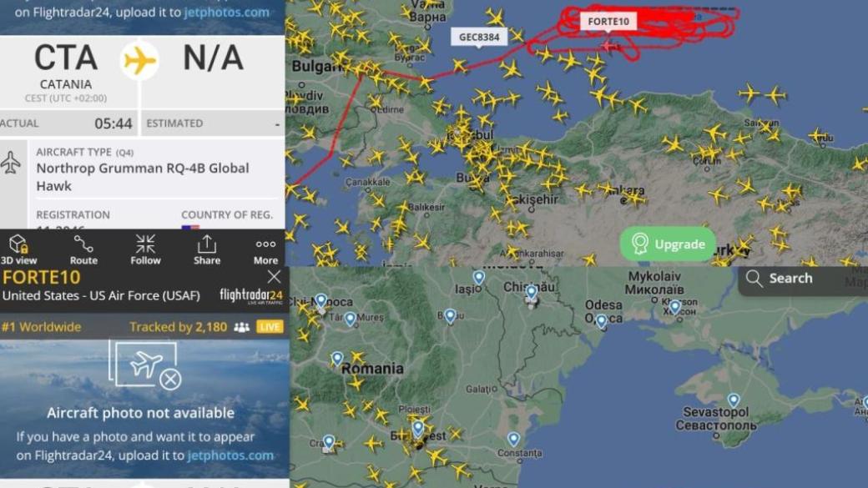This screenshot has height=488, width=868.
Task: Select the FORTE10 aircraft label on map
Action: [x=608, y=22]
